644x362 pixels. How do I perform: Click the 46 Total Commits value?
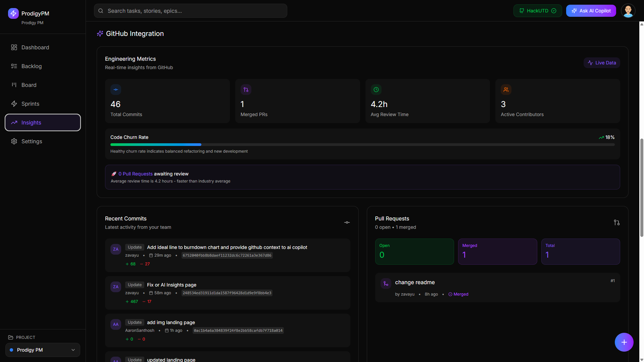pos(115,104)
